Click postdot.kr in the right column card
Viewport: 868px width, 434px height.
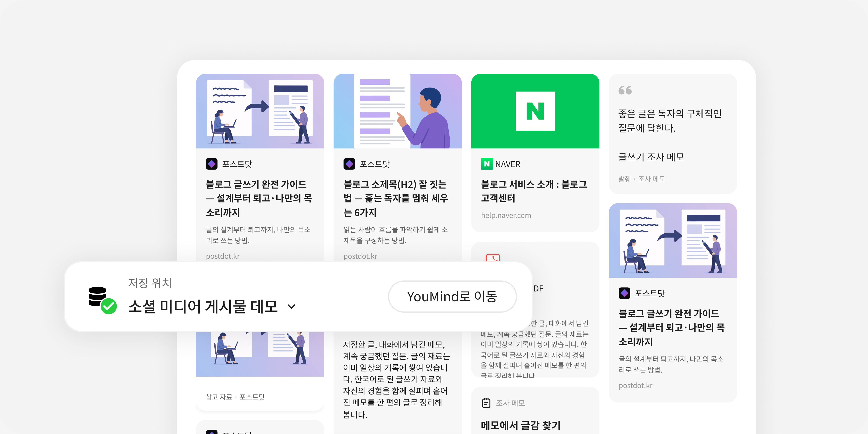click(x=636, y=386)
